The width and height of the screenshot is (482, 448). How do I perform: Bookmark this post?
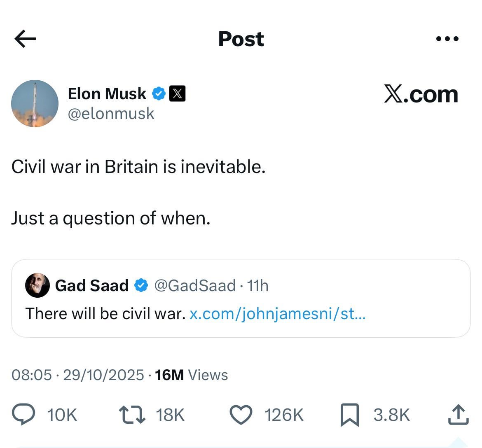pos(350,415)
